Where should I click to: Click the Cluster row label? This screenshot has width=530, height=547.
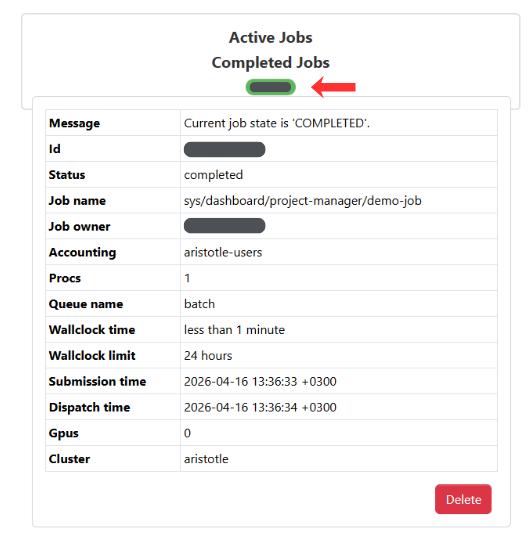(69, 459)
